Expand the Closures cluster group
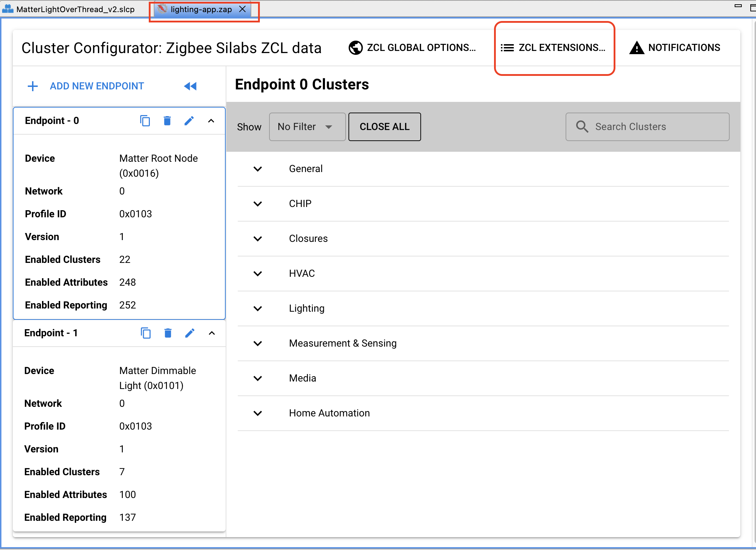Screen dimensions: 756x550 click(258, 239)
